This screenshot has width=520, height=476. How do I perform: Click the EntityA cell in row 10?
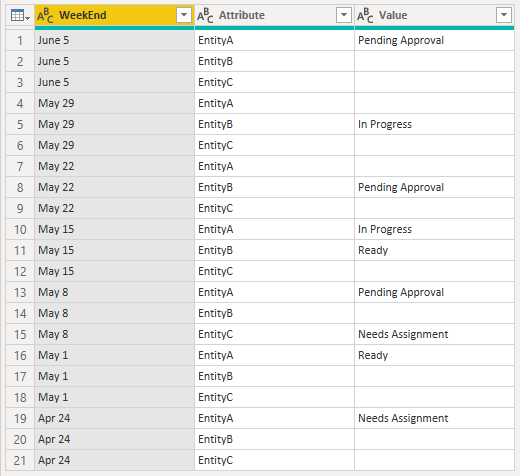pyautogui.click(x=274, y=230)
